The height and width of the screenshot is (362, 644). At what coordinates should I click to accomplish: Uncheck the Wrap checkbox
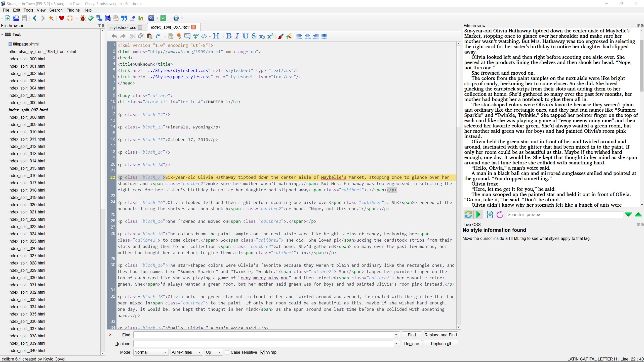pyautogui.click(x=263, y=352)
